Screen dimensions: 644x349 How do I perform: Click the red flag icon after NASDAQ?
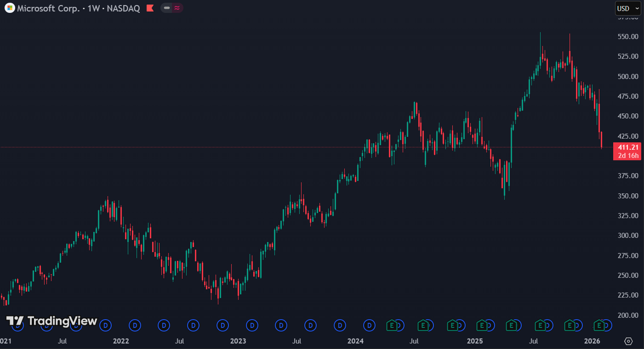tap(150, 8)
